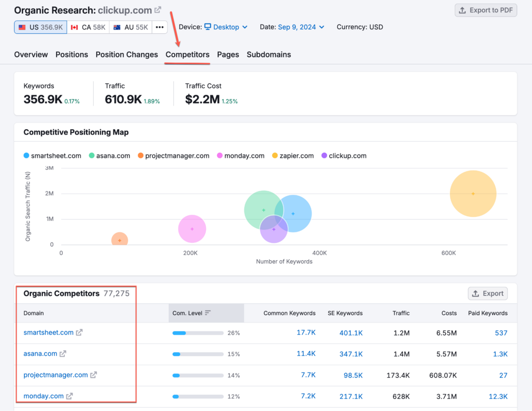Select the US 356.9K database
Viewport: 532px width, 411px height.
[40, 27]
